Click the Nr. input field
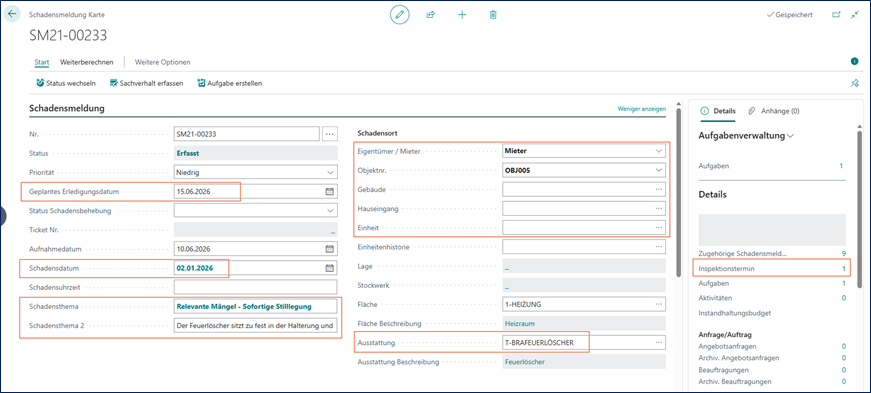 [x=247, y=133]
